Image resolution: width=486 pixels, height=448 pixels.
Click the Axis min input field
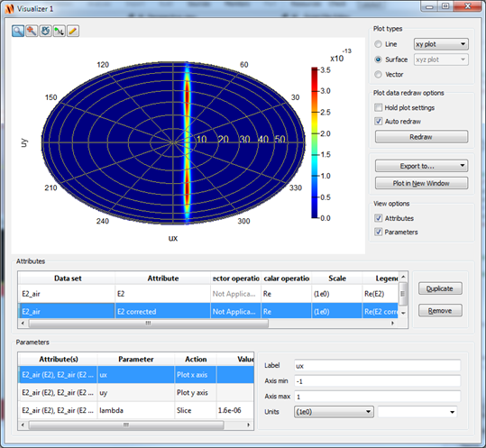tap(377, 381)
